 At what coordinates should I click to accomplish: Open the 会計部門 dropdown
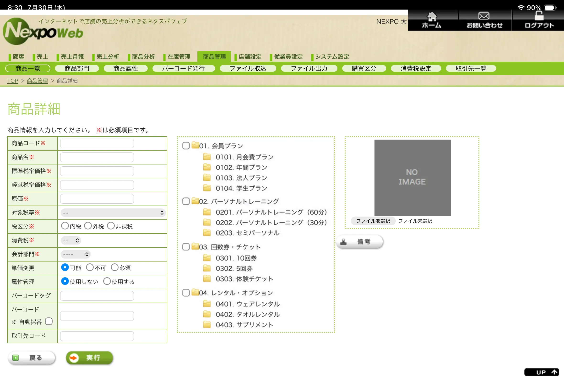[75, 255]
